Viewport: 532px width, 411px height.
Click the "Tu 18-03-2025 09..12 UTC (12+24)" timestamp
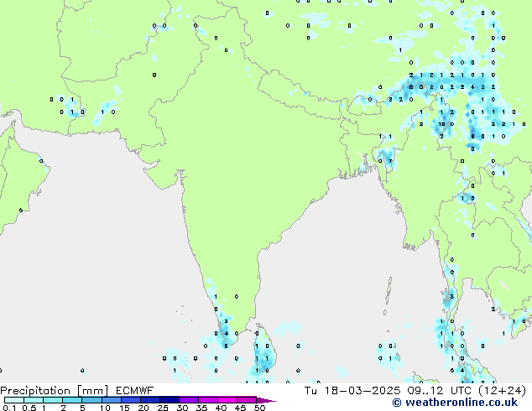tap(415, 391)
